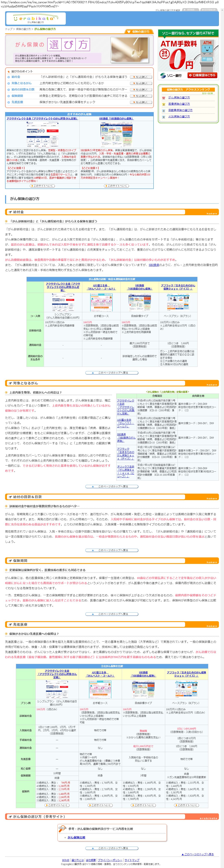The height and width of the screenshot is (868, 224).
Task: Open AIG富士生命 header link in 診断一時金 table
Action: [101, 287]
